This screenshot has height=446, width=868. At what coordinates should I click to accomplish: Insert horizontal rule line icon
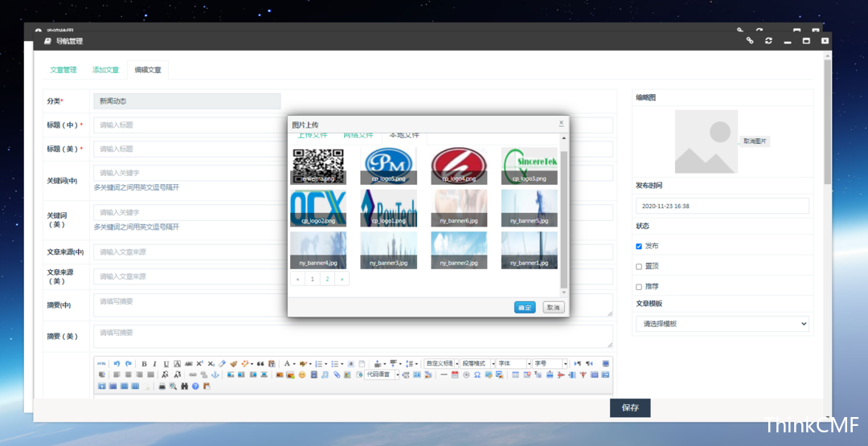click(x=444, y=374)
